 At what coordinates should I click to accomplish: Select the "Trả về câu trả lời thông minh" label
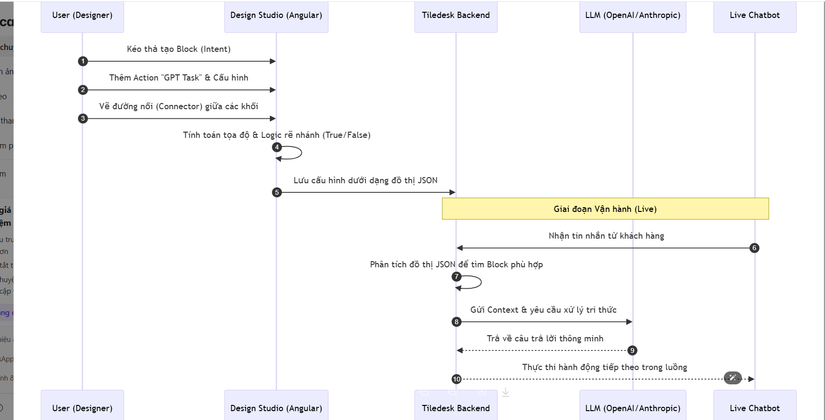[x=545, y=338]
